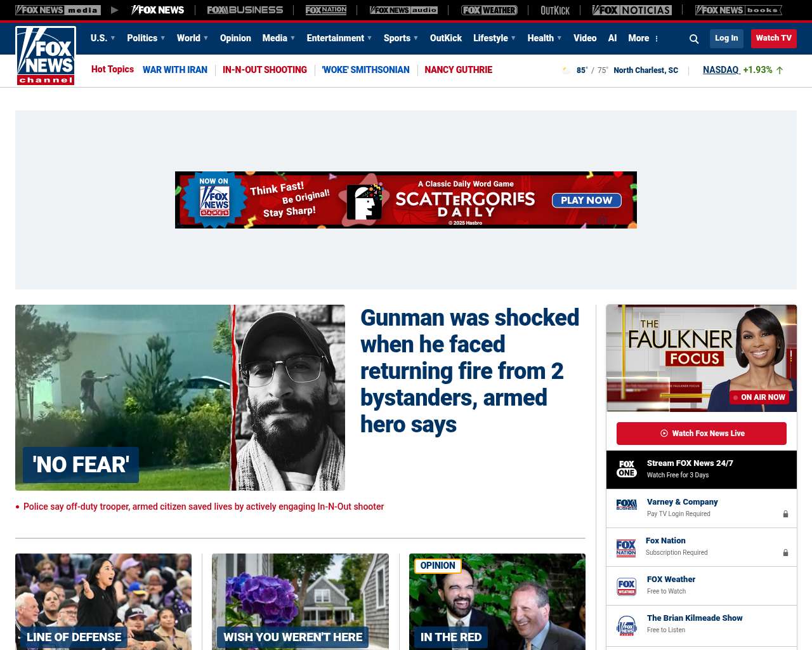Select the WAR WITH IRAN hot topic
The image size is (812, 650).
pos(175,70)
